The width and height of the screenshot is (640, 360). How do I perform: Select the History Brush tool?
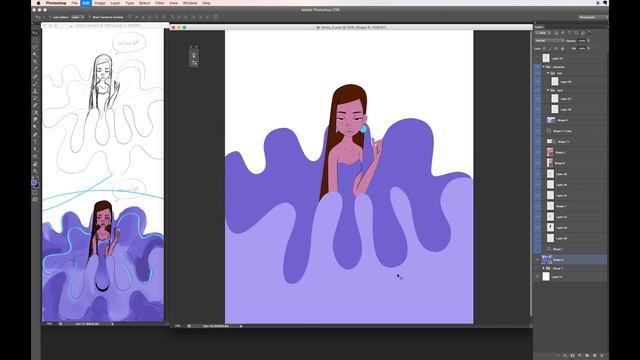pyautogui.click(x=35, y=98)
